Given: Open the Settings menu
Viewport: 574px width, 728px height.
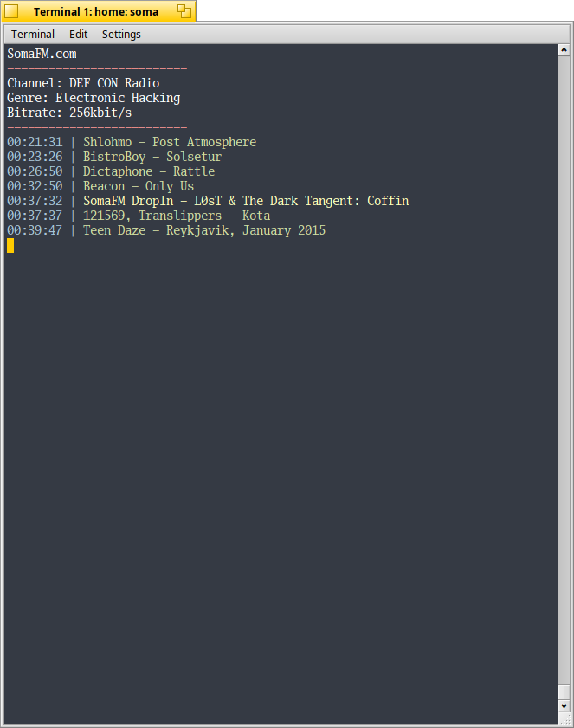Looking at the screenshot, I should (x=121, y=34).
